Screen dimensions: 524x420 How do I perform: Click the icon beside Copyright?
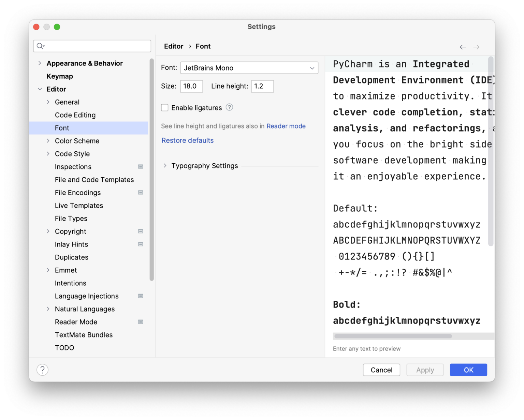click(140, 231)
